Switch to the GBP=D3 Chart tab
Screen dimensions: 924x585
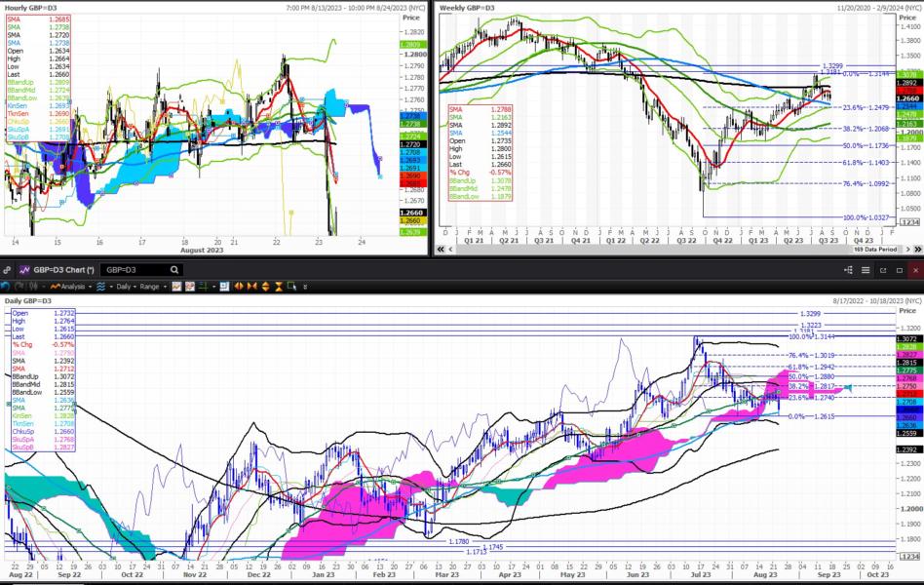[63, 268]
